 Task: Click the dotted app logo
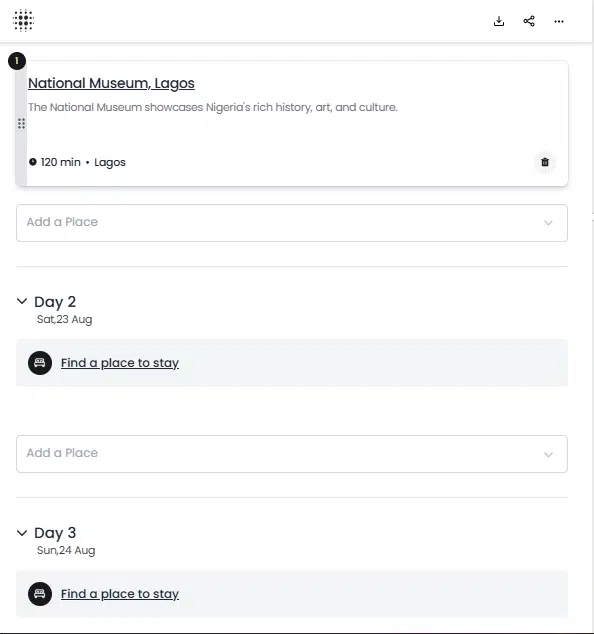click(23, 20)
